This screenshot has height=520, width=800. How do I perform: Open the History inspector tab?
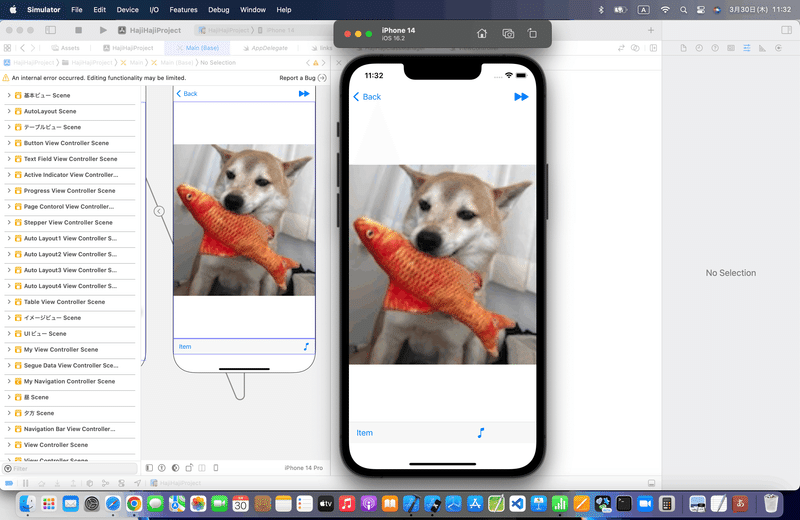699,48
